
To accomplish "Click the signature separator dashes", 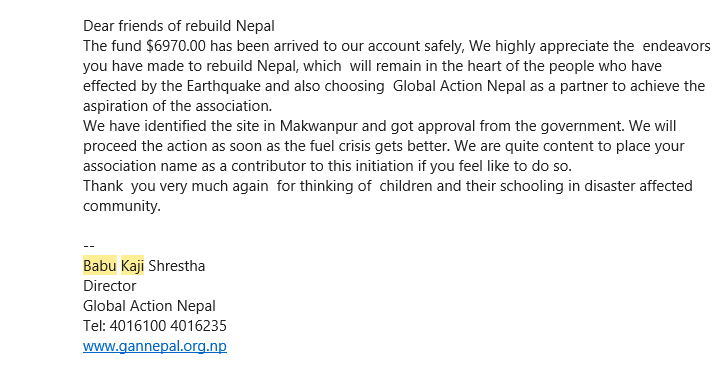I will click(89, 246).
